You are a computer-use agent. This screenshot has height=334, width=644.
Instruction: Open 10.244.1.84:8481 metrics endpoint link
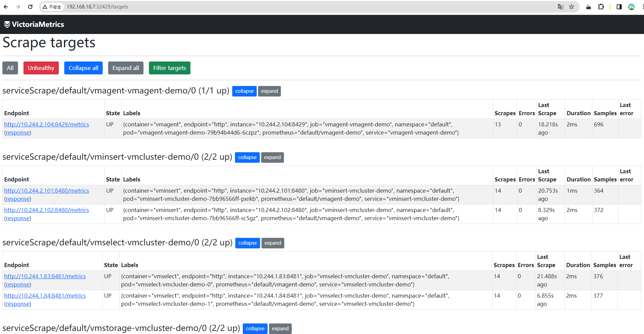point(45,296)
